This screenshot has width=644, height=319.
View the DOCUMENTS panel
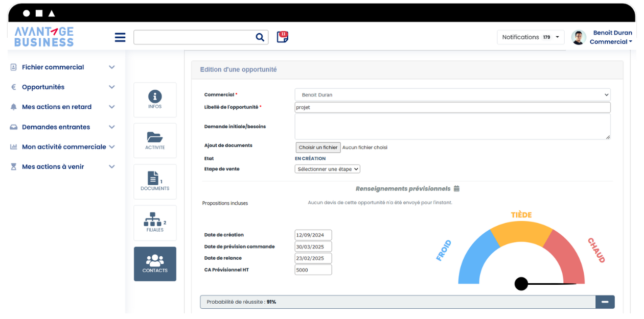(x=155, y=182)
